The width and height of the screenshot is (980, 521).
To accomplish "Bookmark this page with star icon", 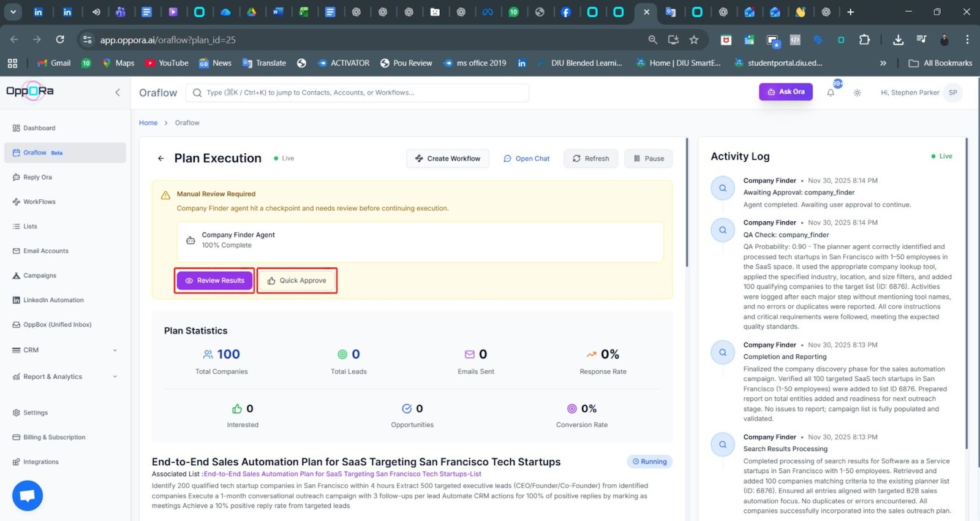I will tap(694, 40).
